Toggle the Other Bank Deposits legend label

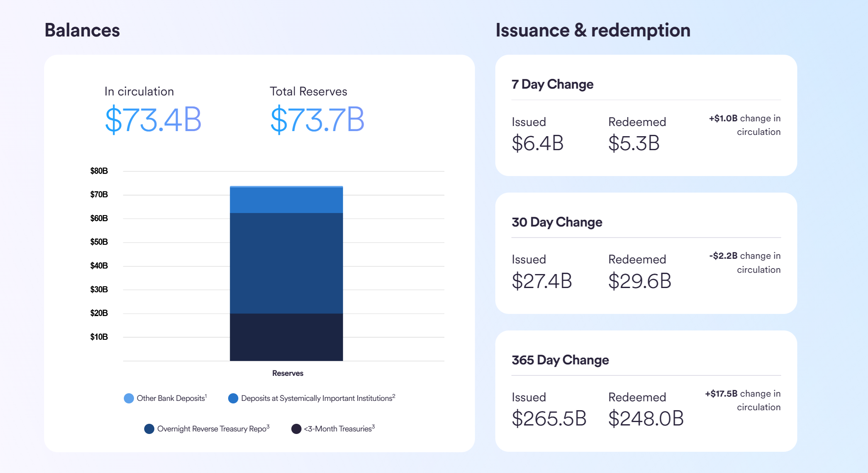pyautogui.click(x=171, y=398)
